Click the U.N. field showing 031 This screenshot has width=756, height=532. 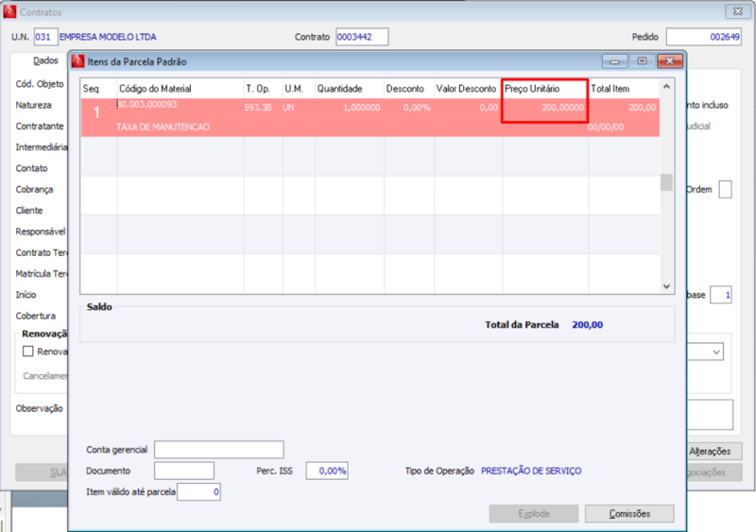pos(45,37)
